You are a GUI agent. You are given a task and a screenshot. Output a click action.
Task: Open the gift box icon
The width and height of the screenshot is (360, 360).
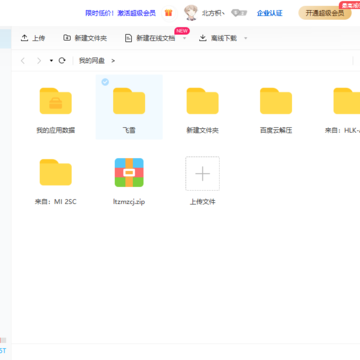point(169,13)
